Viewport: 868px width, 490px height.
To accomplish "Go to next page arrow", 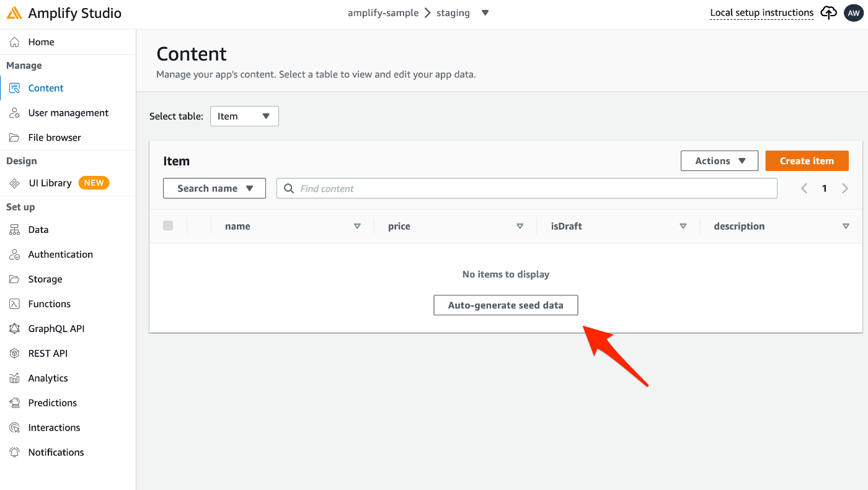I will 845,188.
